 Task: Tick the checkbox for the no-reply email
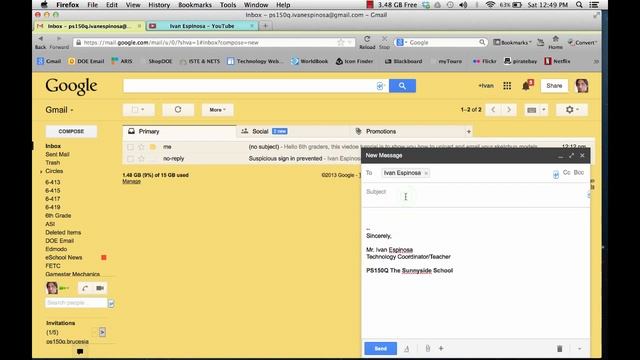coord(130,159)
